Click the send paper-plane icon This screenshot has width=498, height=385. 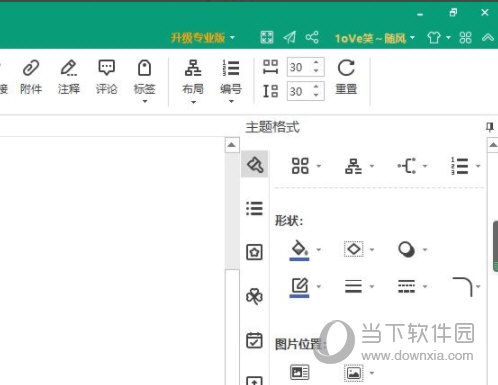289,37
